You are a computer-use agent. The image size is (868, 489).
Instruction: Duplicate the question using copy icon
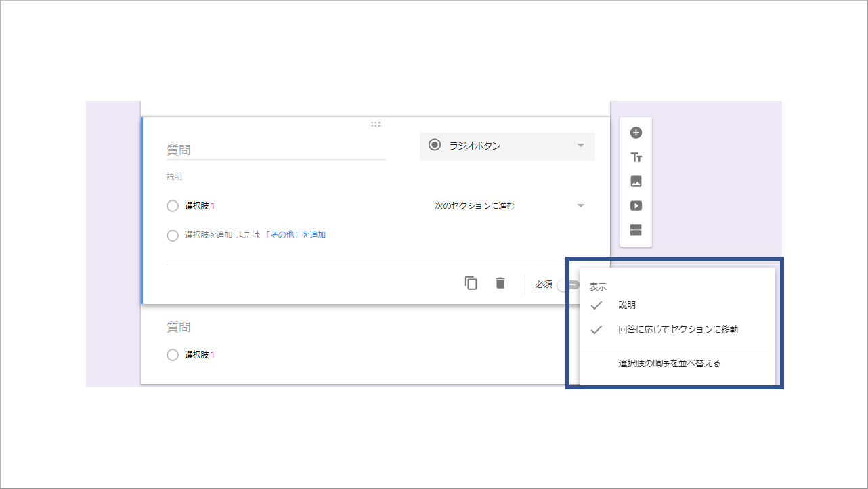[x=471, y=282]
